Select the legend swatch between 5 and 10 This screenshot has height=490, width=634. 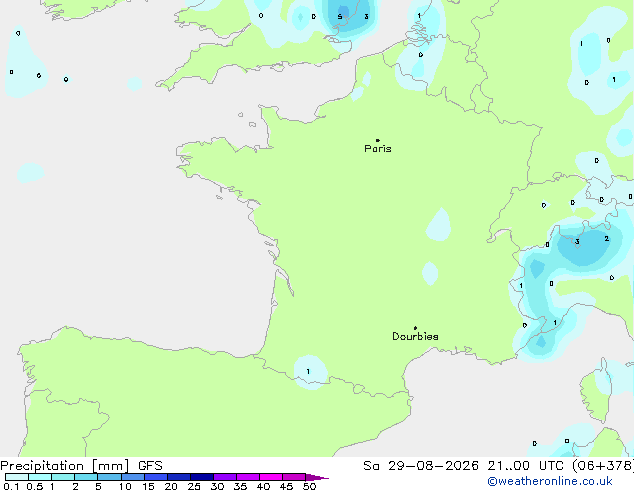109,477
